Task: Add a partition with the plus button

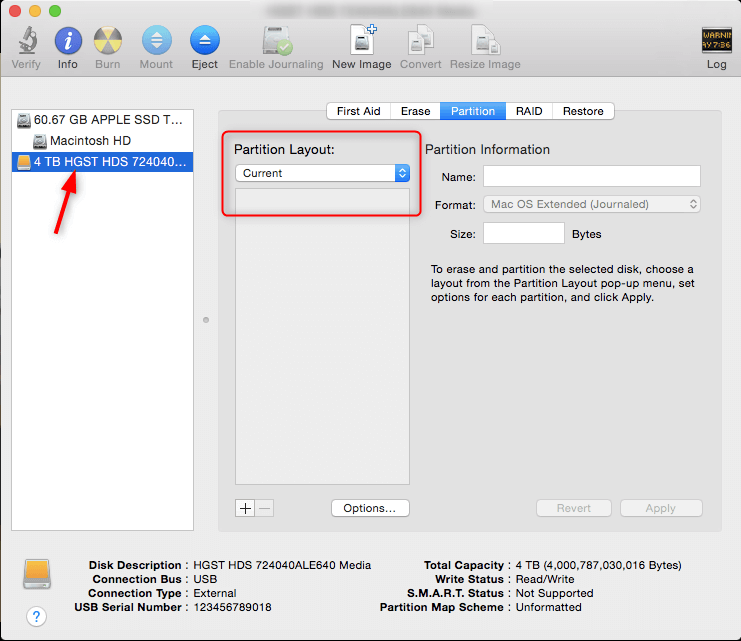Action: (245, 508)
